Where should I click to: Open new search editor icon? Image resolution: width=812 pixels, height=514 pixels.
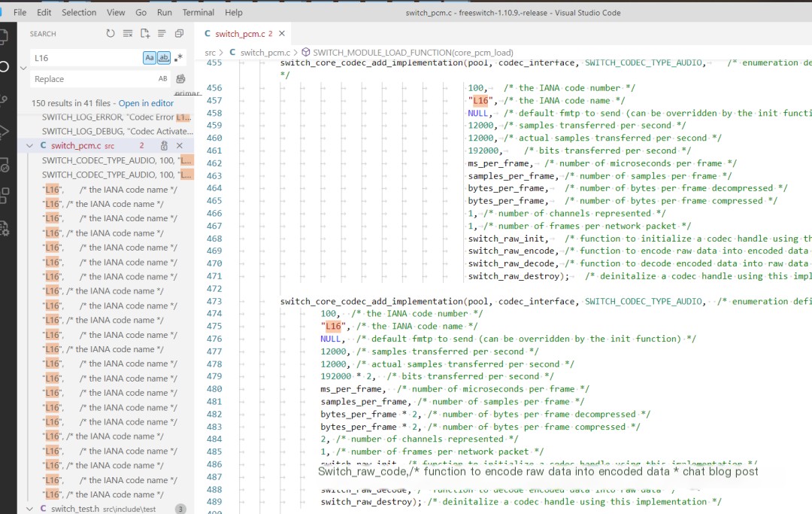(x=145, y=34)
